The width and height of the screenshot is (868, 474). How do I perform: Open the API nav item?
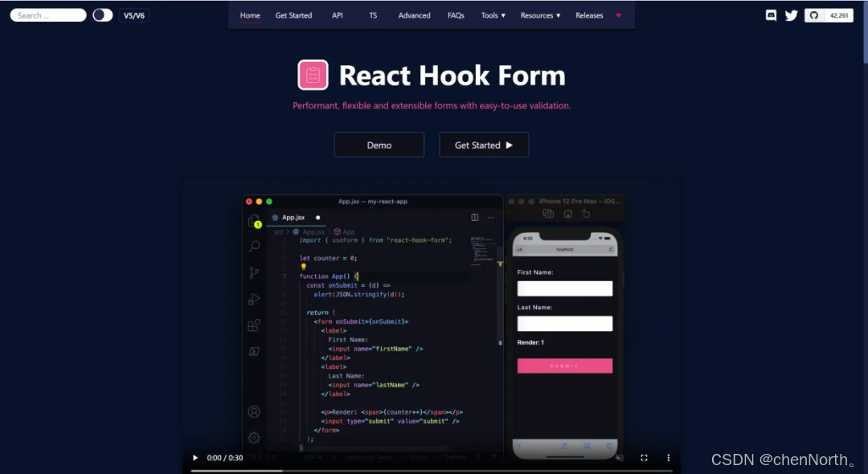tap(337, 15)
